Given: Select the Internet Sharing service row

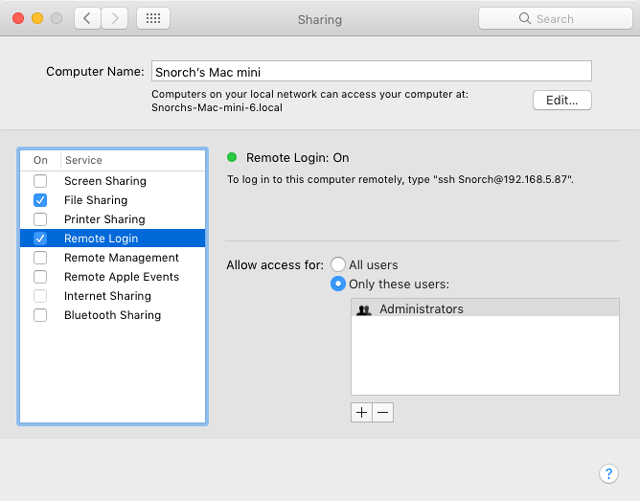Looking at the screenshot, I should pyautogui.click(x=113, y=296).
